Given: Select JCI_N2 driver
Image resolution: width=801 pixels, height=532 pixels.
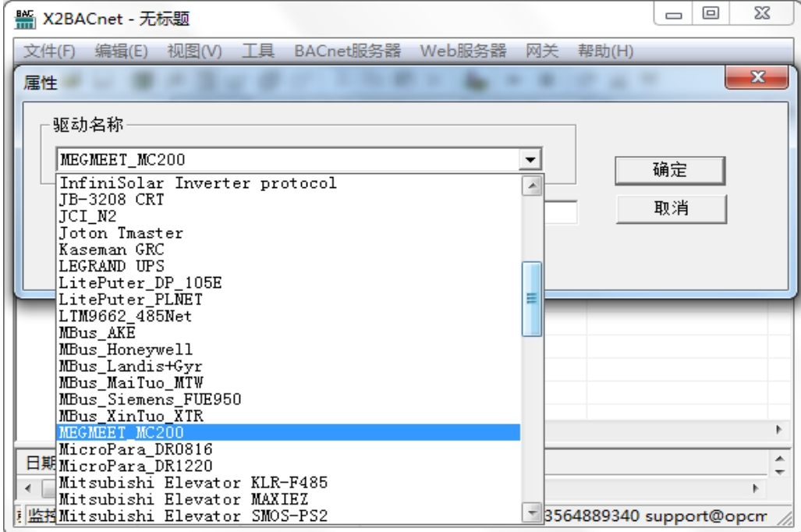Looking at the screenshot, I should (x=289, y=216).
